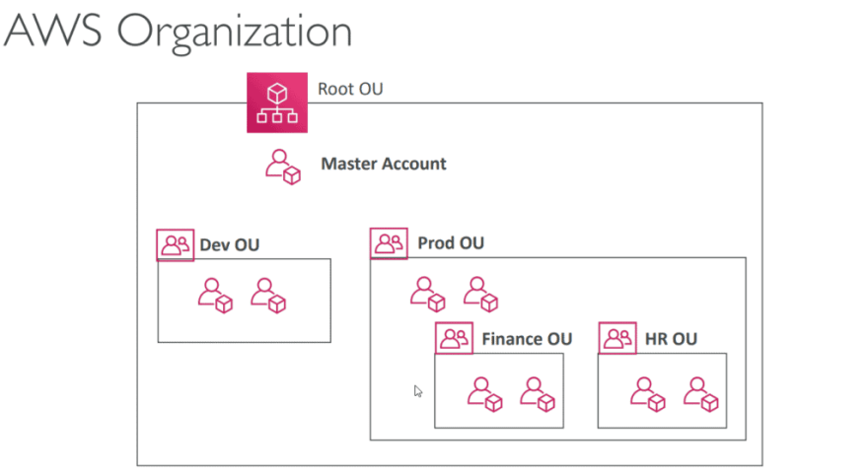Select the second account in HR OU
Screen dimensions: 868x474
(x=701, y=394)
